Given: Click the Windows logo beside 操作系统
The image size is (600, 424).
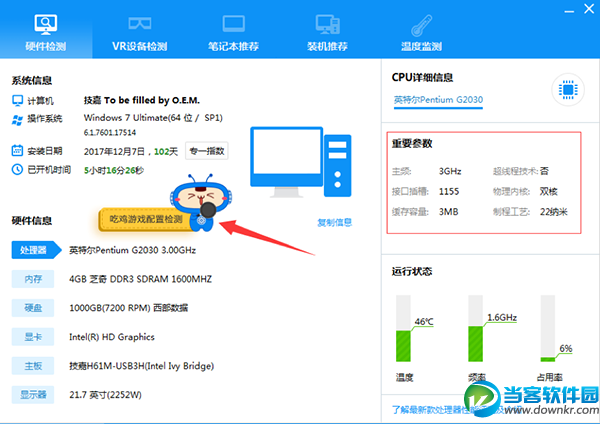Looking at the screenshot, I should pyautogui.click(x=18, y=119).
